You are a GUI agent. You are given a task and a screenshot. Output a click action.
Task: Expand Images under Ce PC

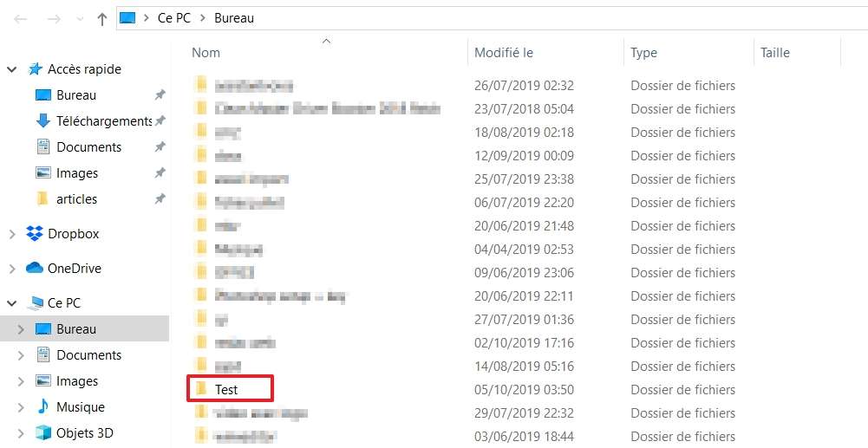point(21,381)
